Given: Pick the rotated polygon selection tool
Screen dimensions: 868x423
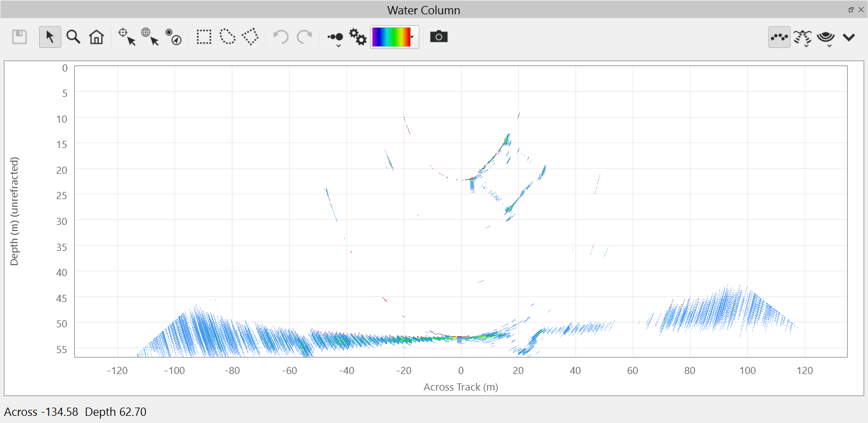Looking at the screenshot, I should coord(250,37).
